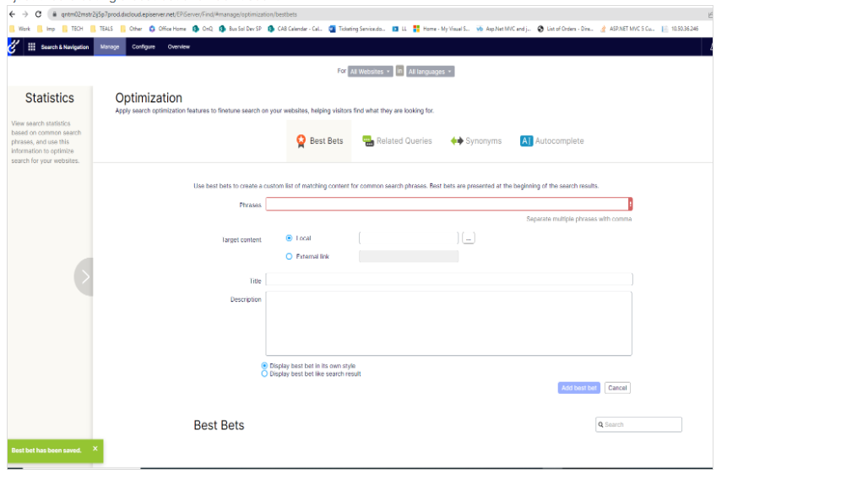Screen dimensions: 868x486
Task: Select the External link radio option
Action: (x=290, y=256)
